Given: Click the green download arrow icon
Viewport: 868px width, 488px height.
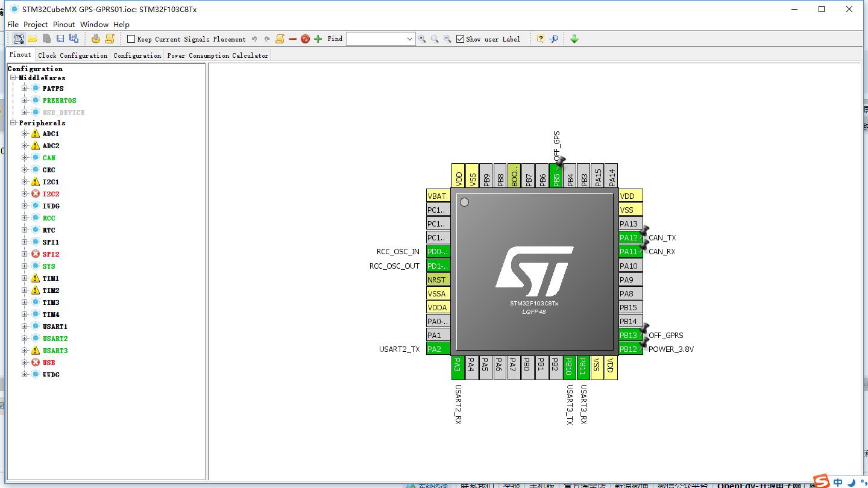Looking at the screenshot, I should (x=574, y=39).
